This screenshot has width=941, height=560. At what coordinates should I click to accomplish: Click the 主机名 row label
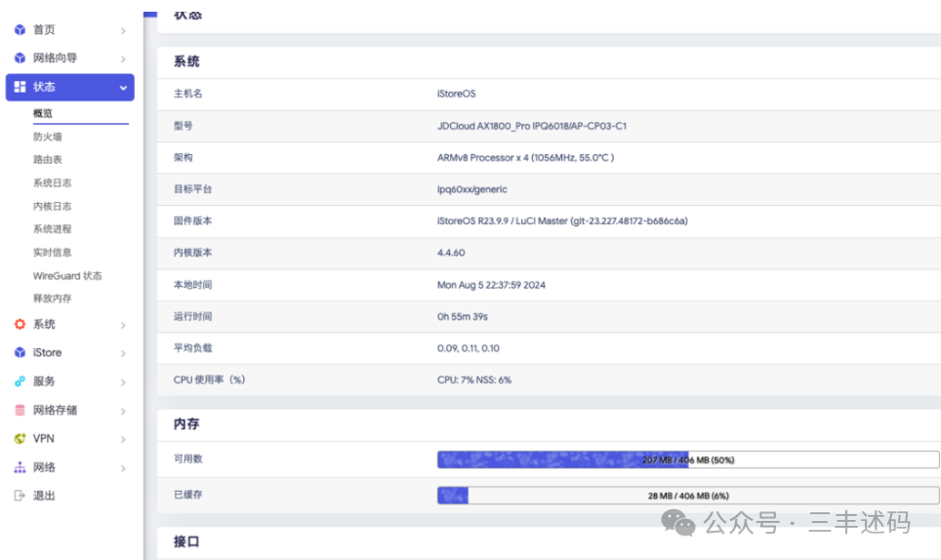187,94
